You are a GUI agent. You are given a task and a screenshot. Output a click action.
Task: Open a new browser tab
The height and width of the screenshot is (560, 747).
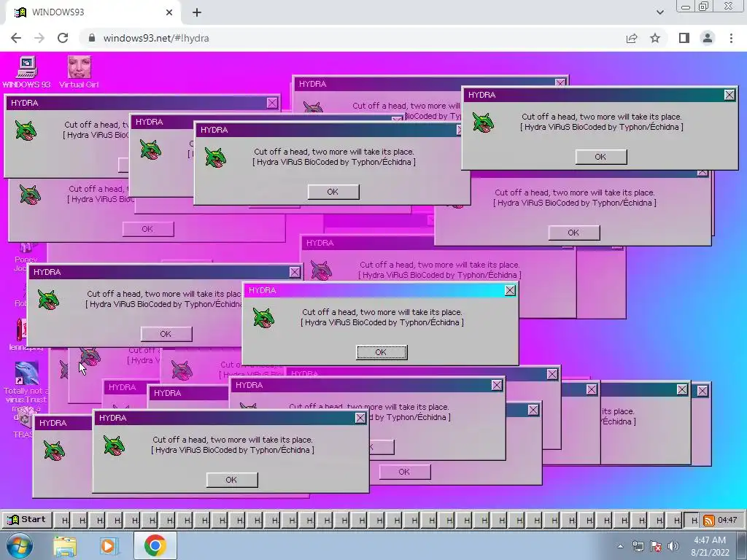coord(197,13)
